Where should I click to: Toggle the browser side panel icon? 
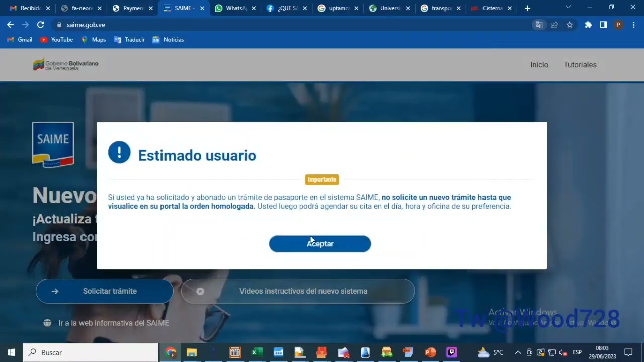pyautogui.click(x=603, y=25)
